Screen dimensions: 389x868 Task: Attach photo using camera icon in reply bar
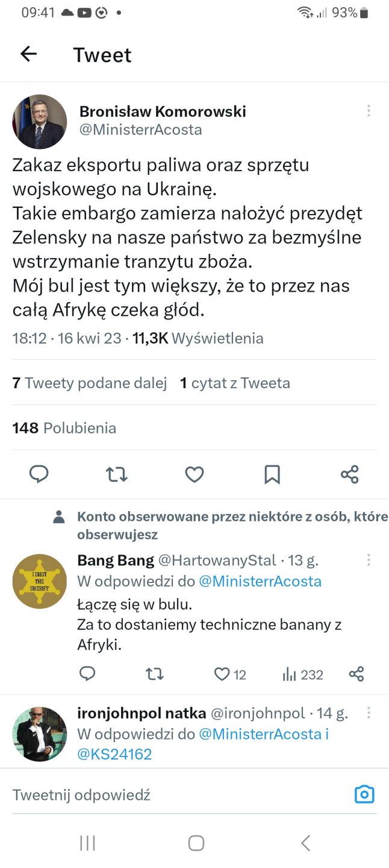click(x=364, y=794)
